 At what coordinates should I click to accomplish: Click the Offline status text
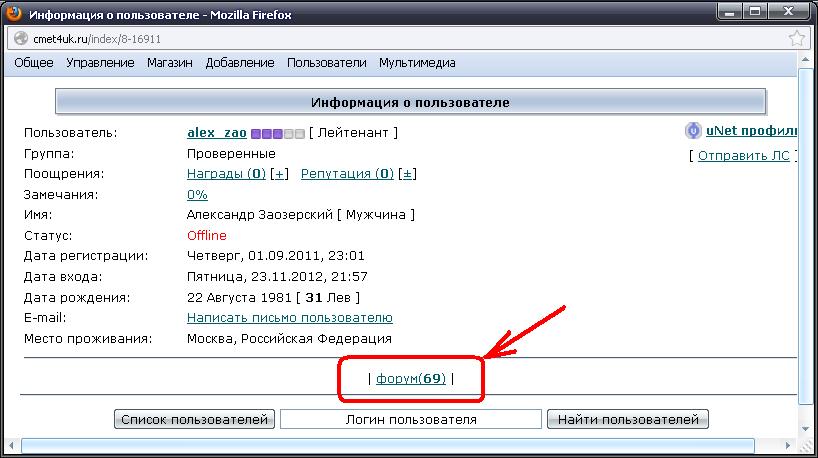pos(207,236)
